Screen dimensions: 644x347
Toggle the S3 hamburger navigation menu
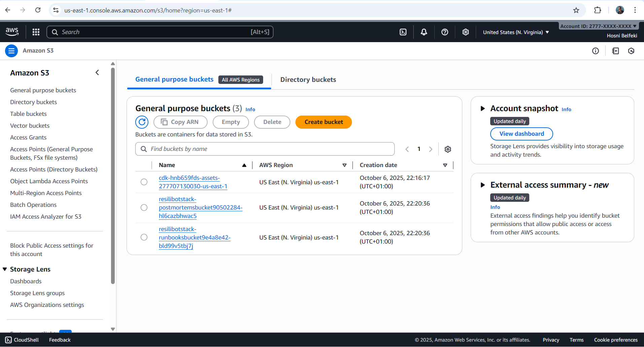tap(11, 51)
